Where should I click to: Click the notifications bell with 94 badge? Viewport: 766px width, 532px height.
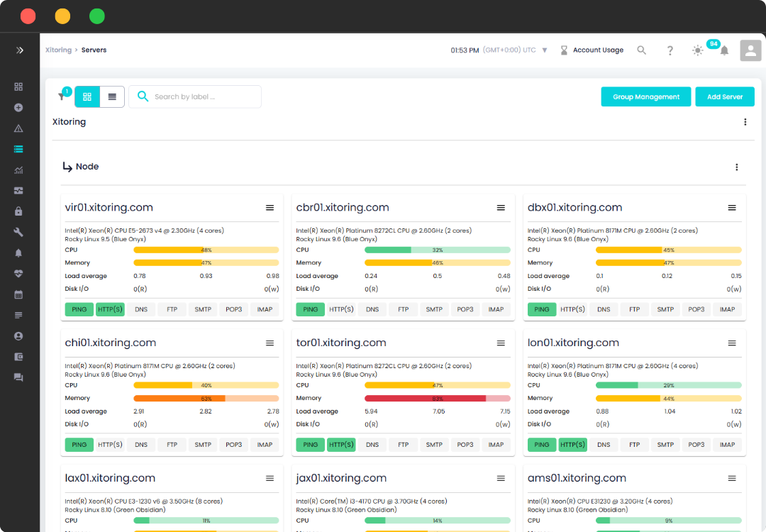click(723, 50)
